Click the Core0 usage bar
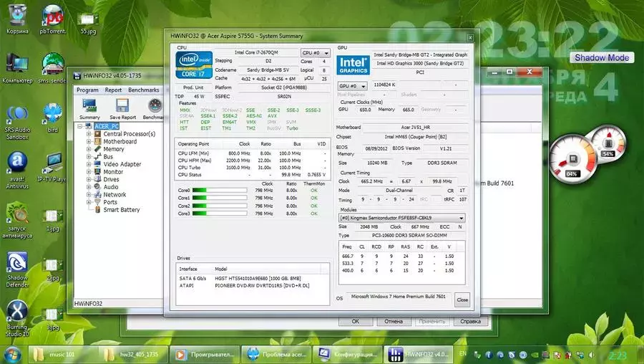Screen dimensions: 644x364 pyautogui.click(x=220, y=191)
